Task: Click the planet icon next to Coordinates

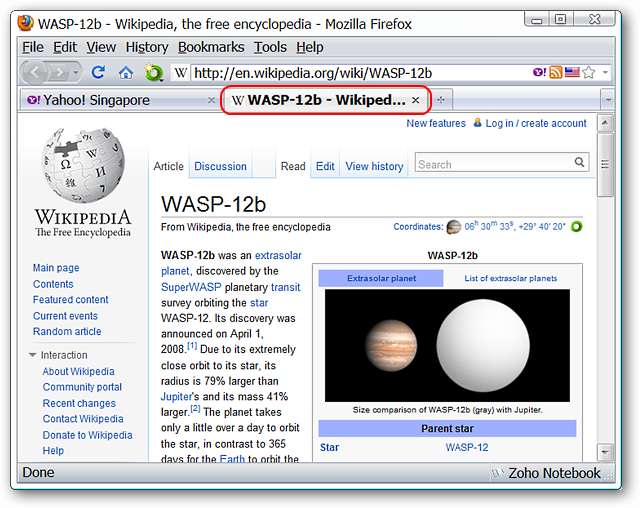Action: [x=453, y=227]
